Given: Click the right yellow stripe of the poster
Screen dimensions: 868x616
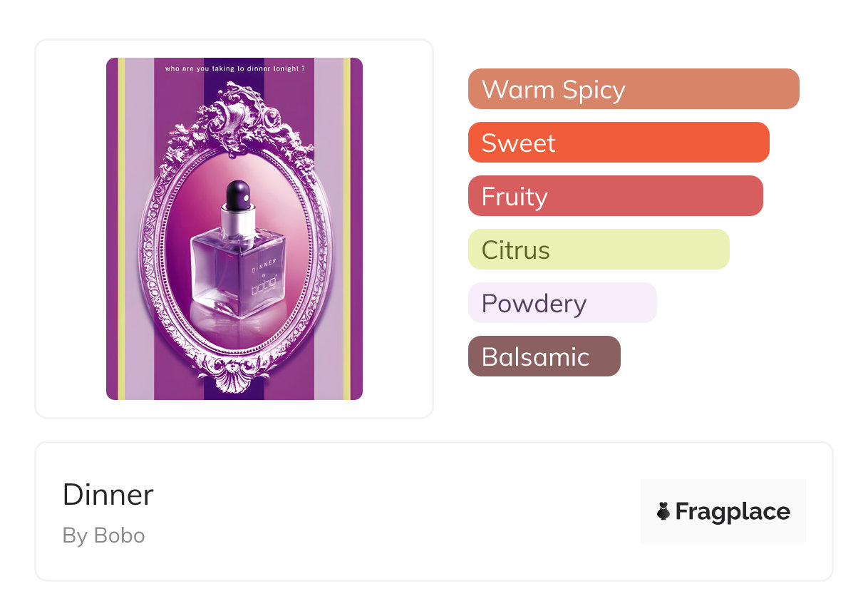Looking at the screenshot, I should (x=347, y=228).
